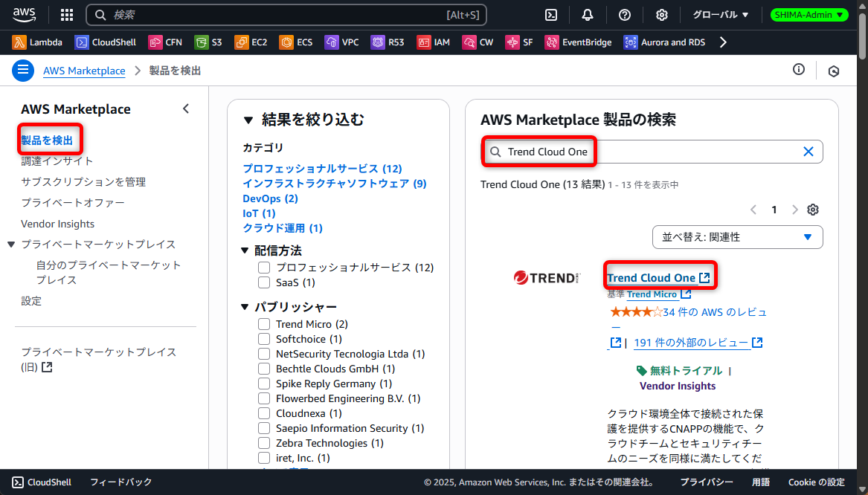Open the Trend Cloud One product link
This screenshot has height=495, width=868.
(658, 278)
